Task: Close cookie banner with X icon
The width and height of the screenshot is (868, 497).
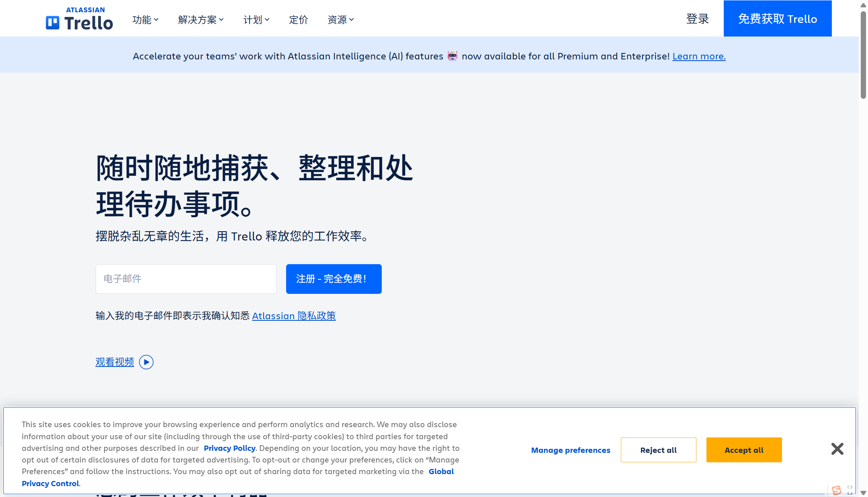Action: click(x=837, y=449)
